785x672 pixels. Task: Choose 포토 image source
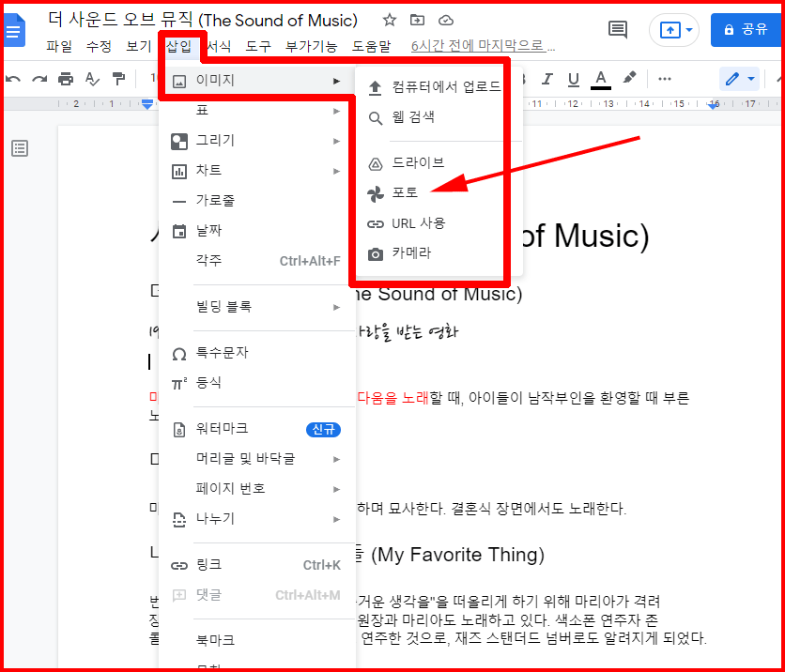coord(439,193)
